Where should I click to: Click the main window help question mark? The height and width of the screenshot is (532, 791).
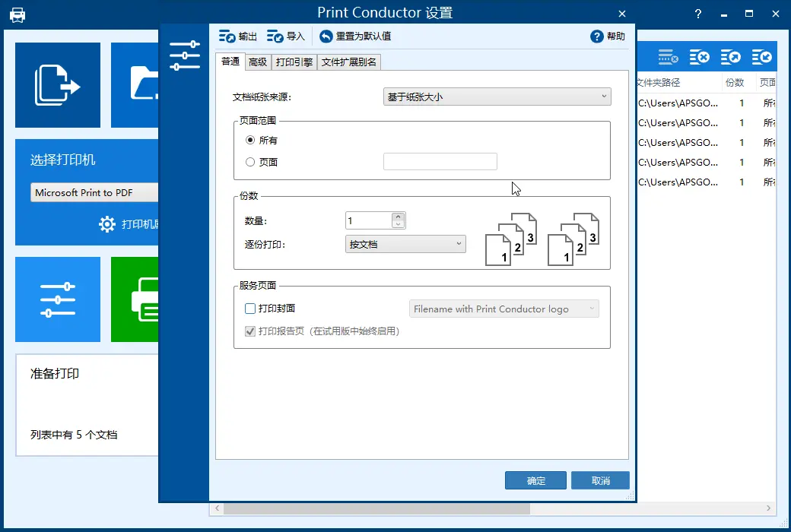coord(698,14)
